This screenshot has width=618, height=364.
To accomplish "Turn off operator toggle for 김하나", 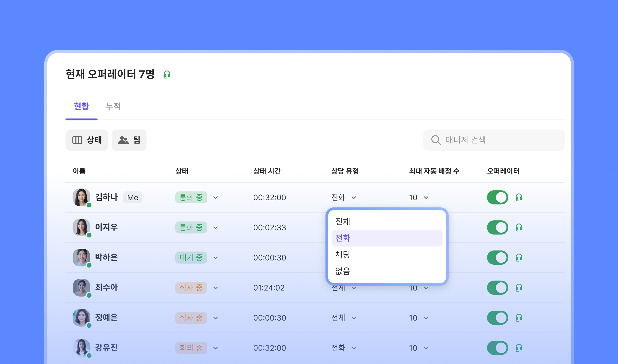I will pos(497,197).
